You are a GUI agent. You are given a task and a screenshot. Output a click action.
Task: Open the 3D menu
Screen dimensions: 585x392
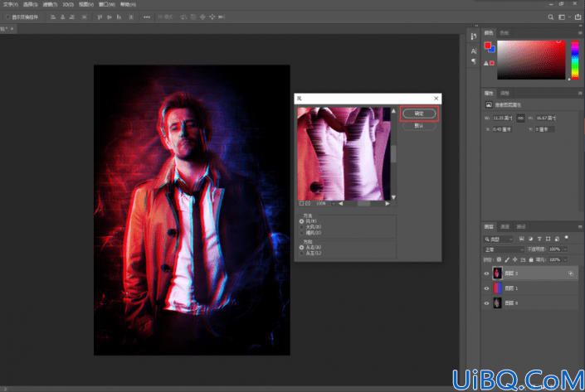coord(68,4)
